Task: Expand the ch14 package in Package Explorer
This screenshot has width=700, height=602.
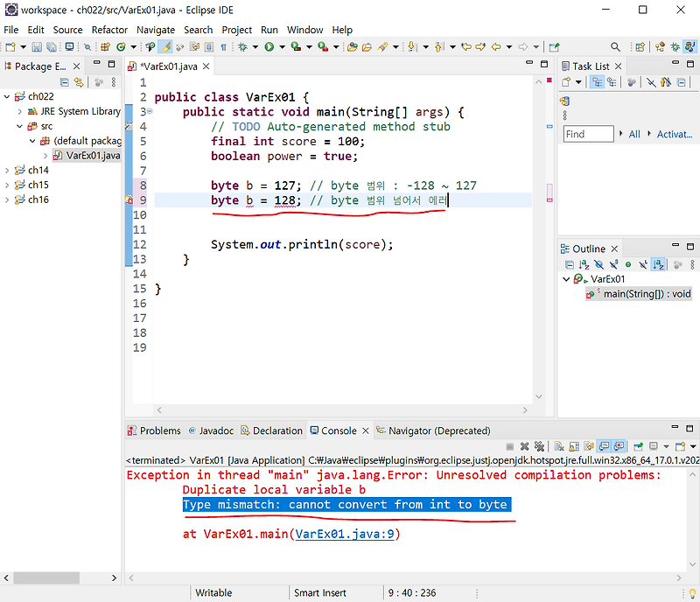Action: [x=7, y=171]
